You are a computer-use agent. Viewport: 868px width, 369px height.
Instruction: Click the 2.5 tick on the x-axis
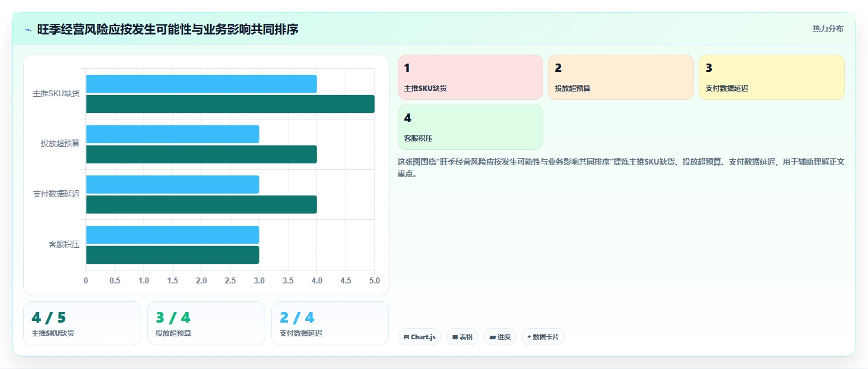coord(230,280)
